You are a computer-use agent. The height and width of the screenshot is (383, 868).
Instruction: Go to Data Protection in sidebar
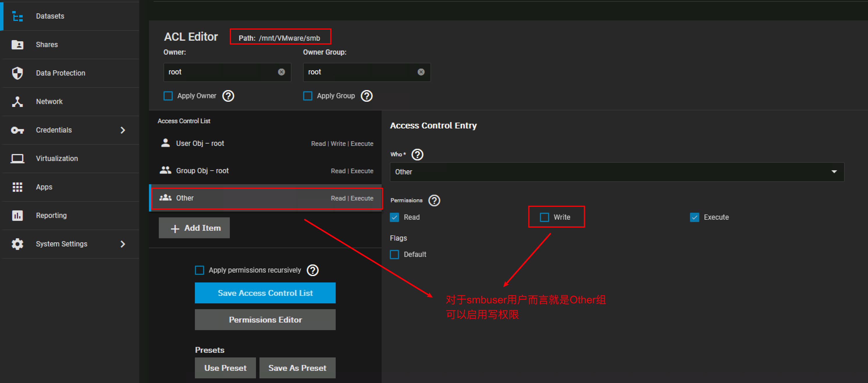pyautogui.click(x=60, y=73)
